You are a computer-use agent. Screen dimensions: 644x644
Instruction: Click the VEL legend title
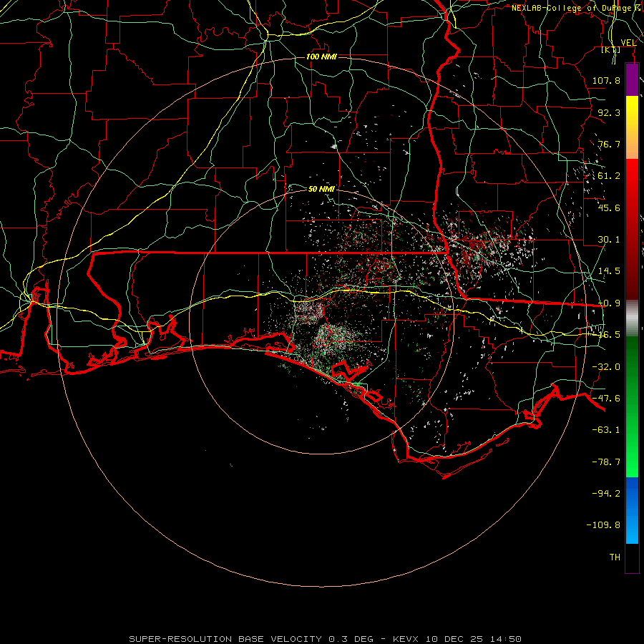tap(629, 43)
